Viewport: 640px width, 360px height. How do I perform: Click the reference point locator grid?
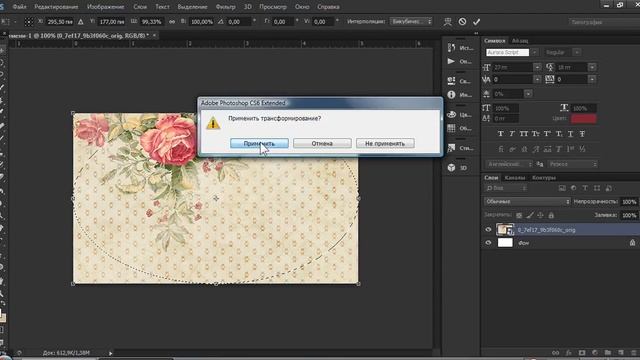[x=29, y=22]
